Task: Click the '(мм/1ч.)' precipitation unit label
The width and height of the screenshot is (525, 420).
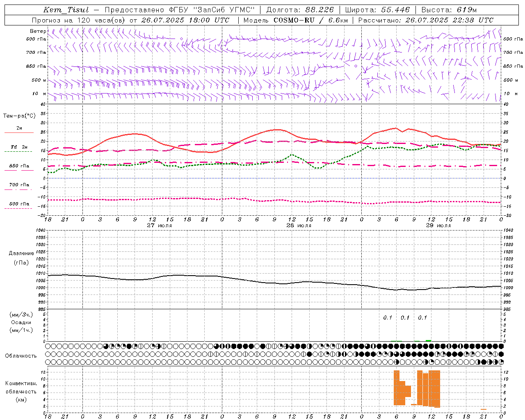Action: [x=21, y=330]
